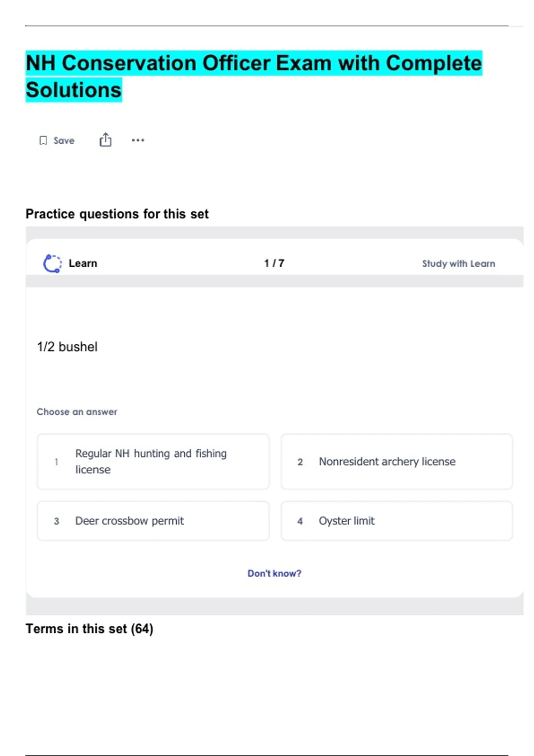Click the number 2 badge beside Nonresident archery
Screen dimensions: 534x756
point(300,462)
